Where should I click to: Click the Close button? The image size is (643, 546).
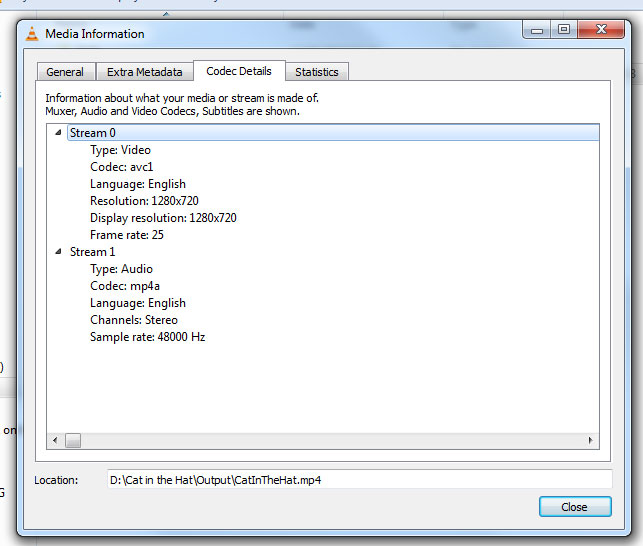point(575,507)
